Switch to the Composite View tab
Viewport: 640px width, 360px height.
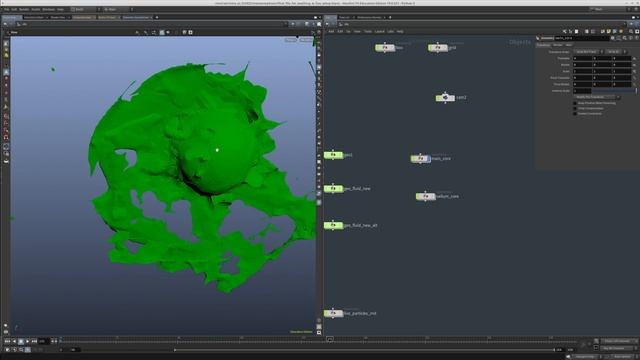point(83,18)
